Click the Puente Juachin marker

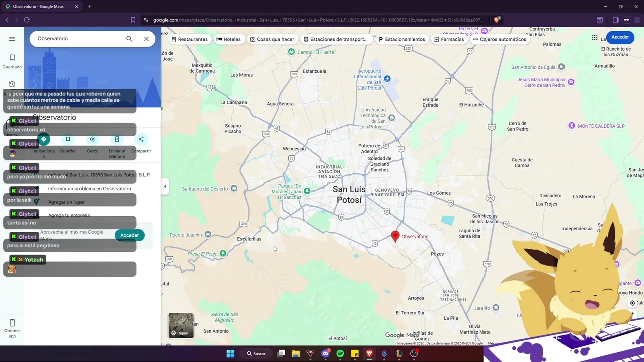pos(208,235)
